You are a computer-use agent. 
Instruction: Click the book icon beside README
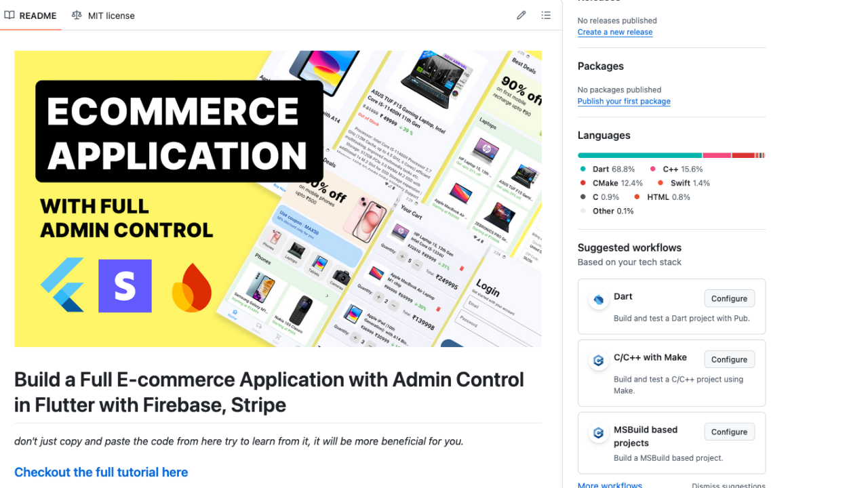[x=9, y=15]
